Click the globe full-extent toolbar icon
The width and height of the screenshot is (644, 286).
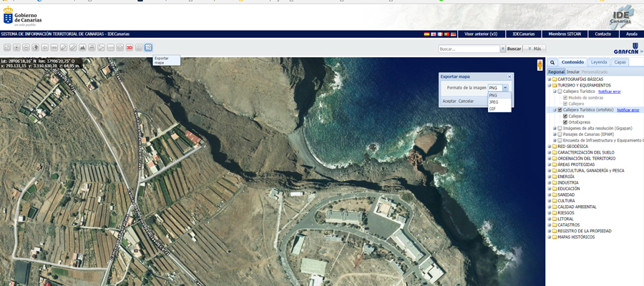click(x=35, y=48)
